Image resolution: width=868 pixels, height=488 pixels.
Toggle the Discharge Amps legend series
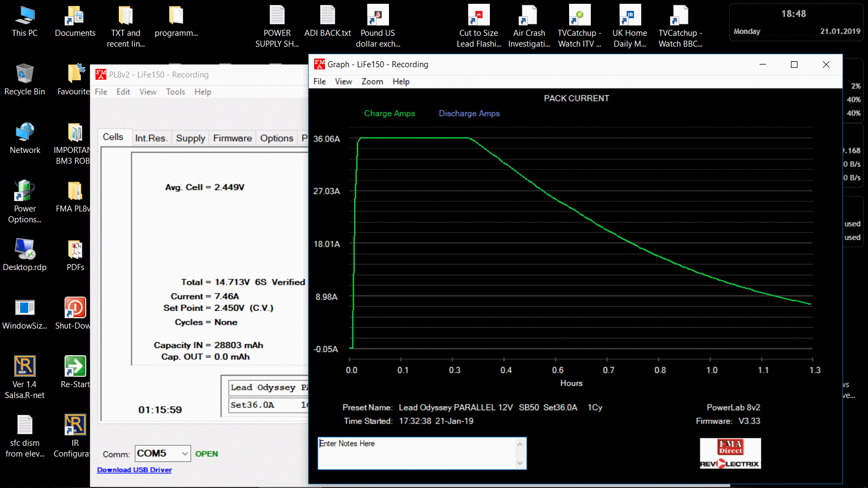pyautogui.click(x=469, y=113)
